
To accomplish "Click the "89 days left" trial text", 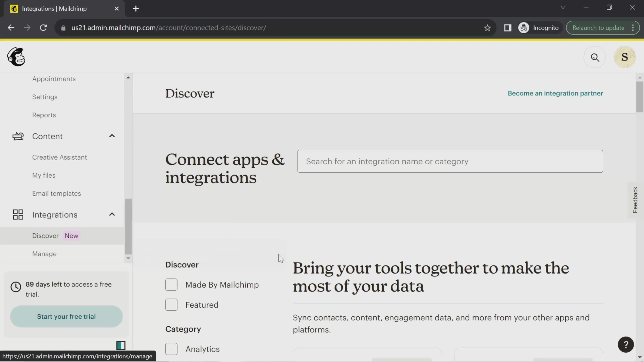I will click(43, 284).
